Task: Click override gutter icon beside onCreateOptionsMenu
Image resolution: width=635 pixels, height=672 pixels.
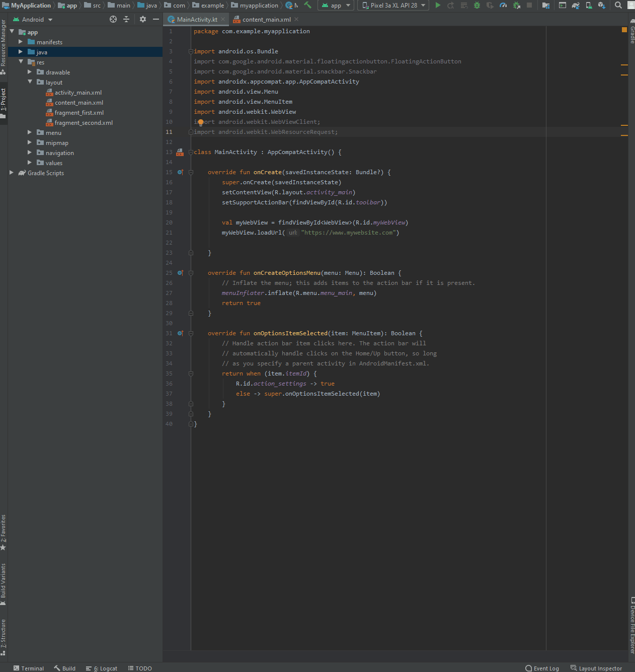Action: (180, 273)
